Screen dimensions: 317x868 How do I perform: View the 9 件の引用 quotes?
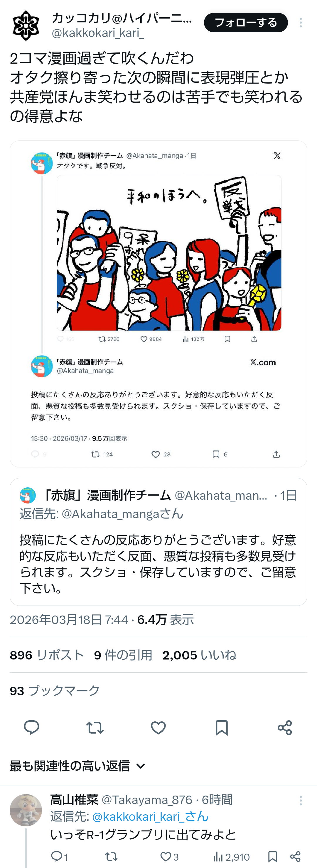coord(123,655)
